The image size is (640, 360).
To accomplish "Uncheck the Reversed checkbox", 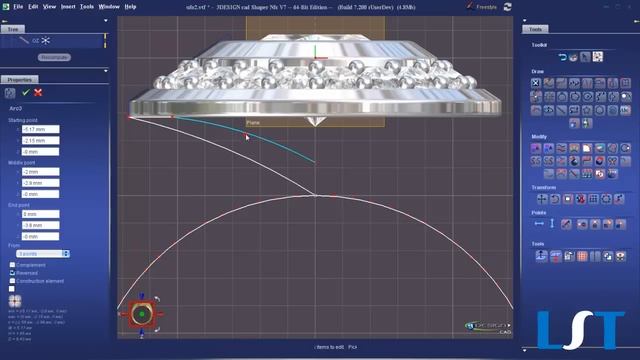I will pos(12,273).
